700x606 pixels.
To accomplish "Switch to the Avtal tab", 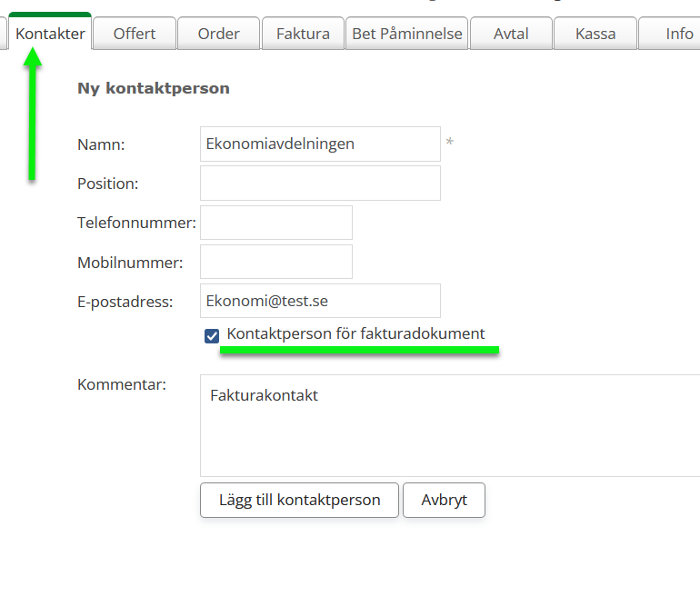I will (511, 34).
